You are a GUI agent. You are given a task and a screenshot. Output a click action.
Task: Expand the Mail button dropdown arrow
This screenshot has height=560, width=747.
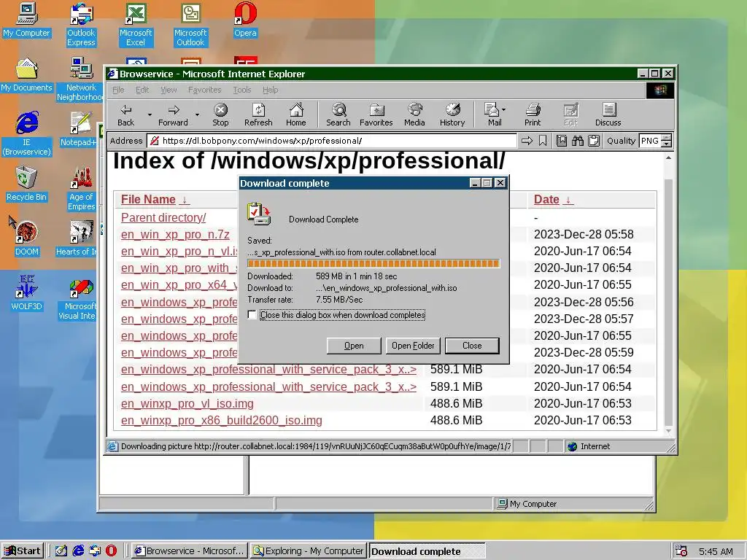503,109
